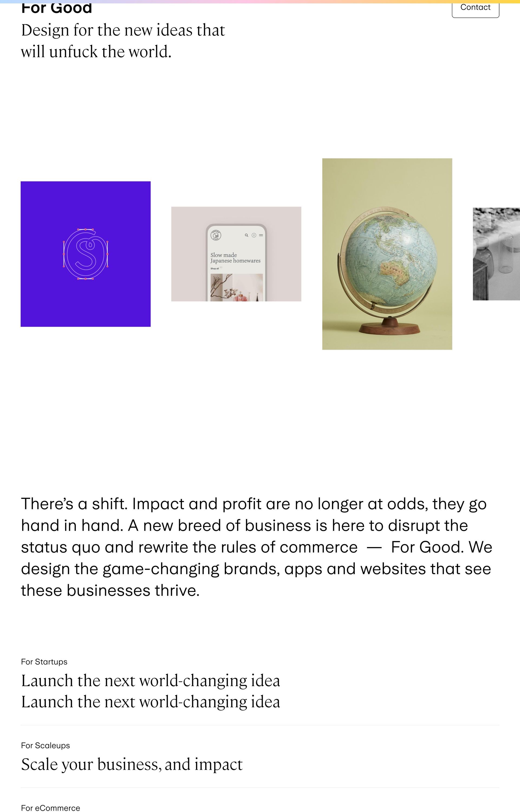Select the 'Scale your business, and impact' heading
520x812 pixels.
[132, 764]
